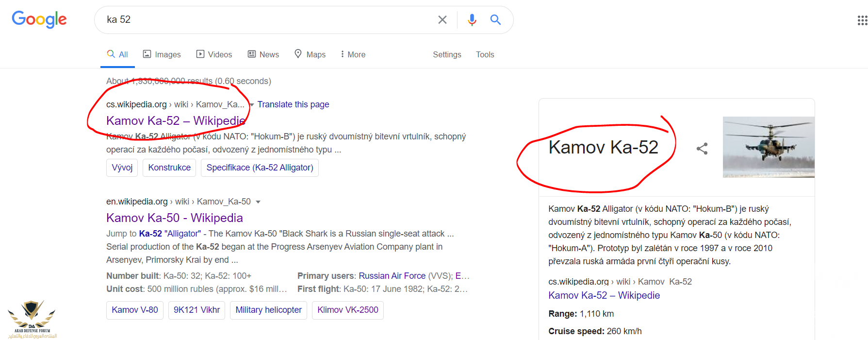Open Settings under the search bar
Viewport: 868px width, 340px height.
tap(447, 54)
